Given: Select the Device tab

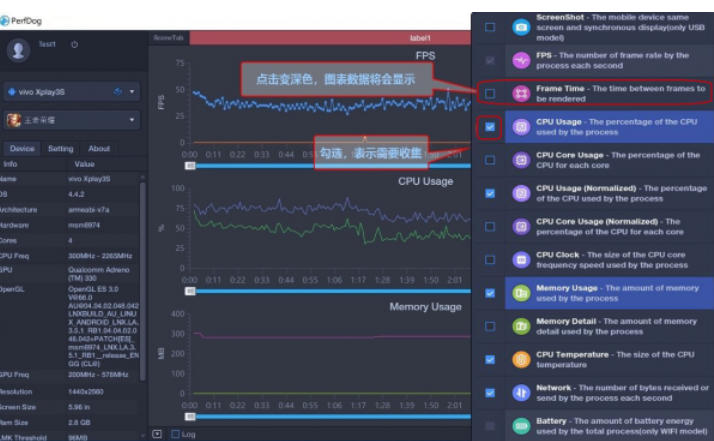Looking at the screenshot, I should tap(22, 149).
